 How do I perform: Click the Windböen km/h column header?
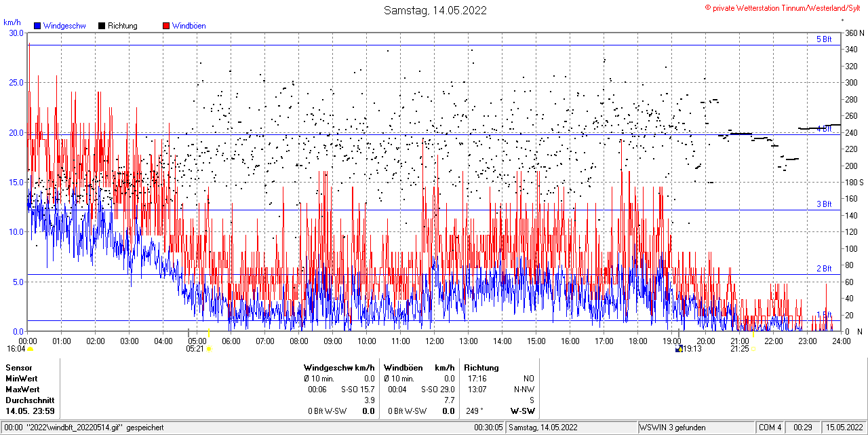[x=418, y=368]
